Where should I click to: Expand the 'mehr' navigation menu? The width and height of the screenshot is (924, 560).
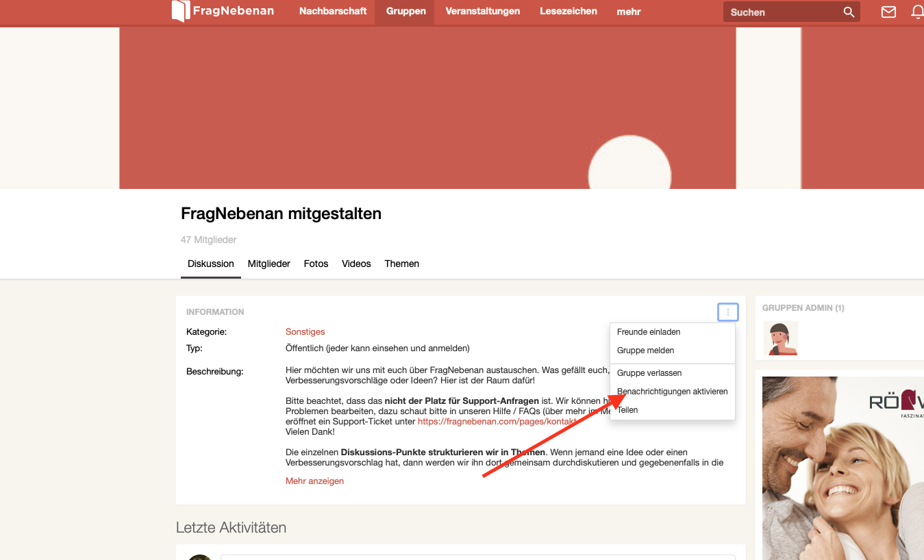click(628, 12)
